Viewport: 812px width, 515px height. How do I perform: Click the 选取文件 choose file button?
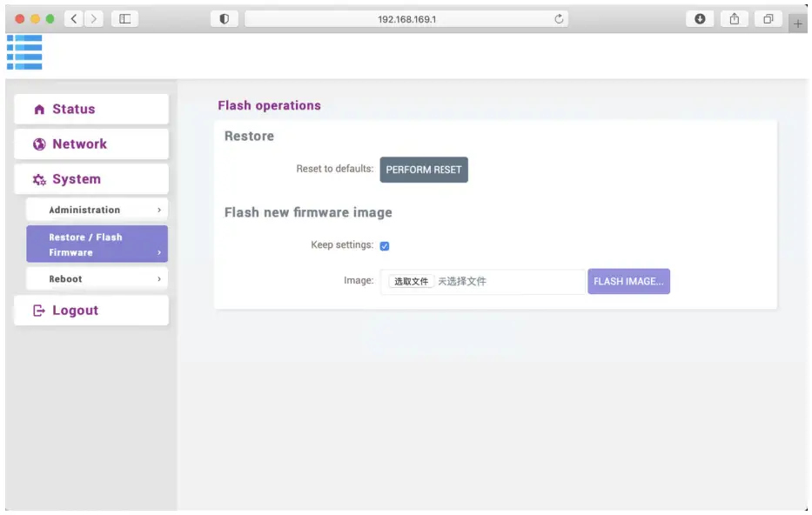[411, 282]
